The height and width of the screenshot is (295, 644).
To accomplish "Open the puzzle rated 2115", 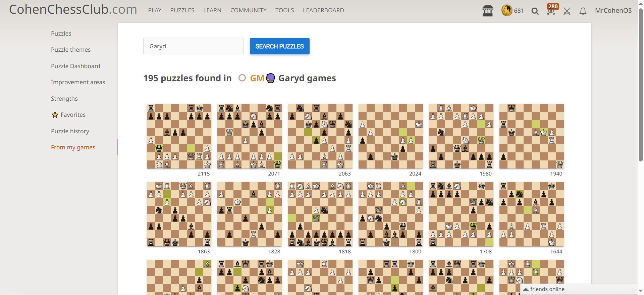I will tap(179, 136).
